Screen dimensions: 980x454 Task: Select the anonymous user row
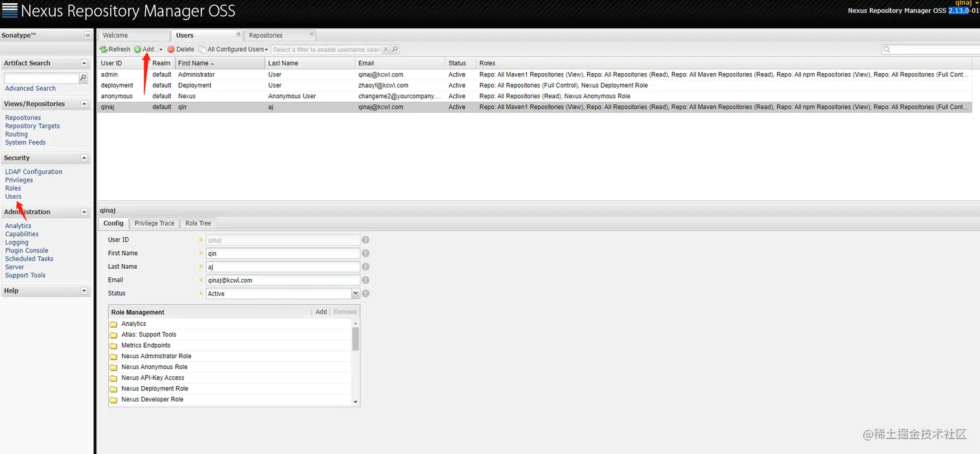pyautogui.click(x=535, y=96)
